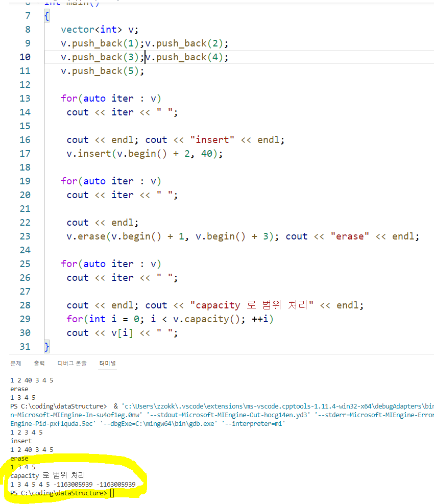
Task: Click the 'insert' line in terminal output
Action: point(21,441)
